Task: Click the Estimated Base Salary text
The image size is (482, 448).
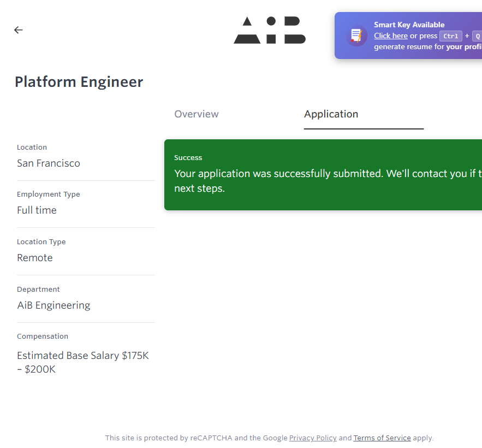Action: pos(82,362)
